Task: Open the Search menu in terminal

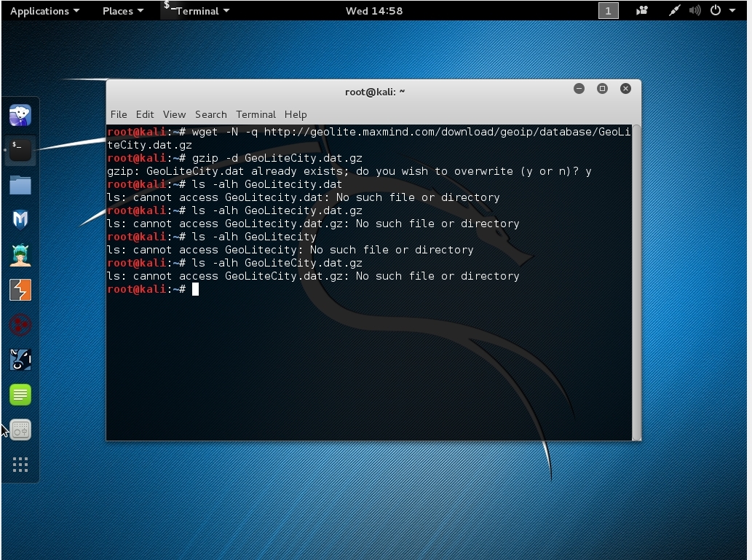Action: coord(210,114)
